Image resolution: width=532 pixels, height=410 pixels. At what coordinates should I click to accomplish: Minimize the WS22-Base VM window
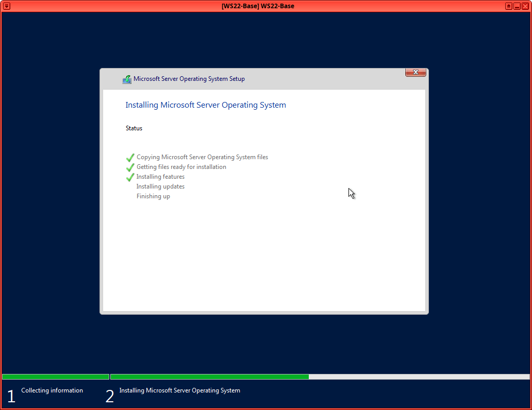point(517,6)
